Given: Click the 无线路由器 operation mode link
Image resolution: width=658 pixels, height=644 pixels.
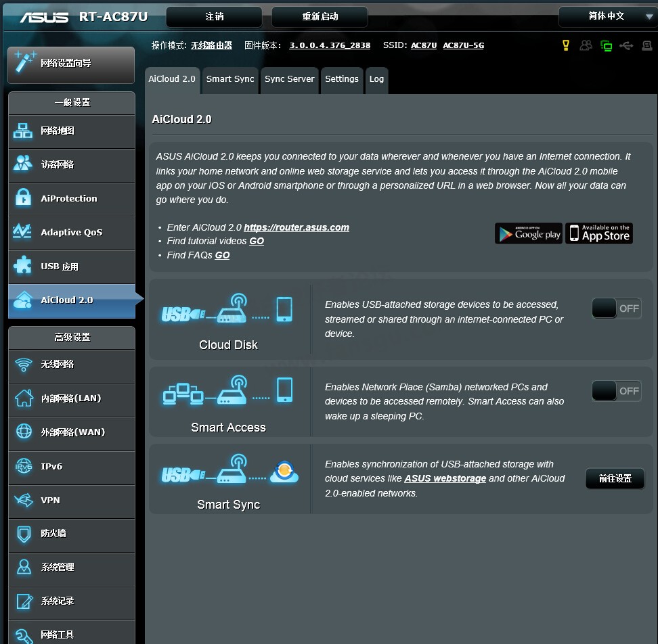Looking at the screenshot, I should click(211, 45).
